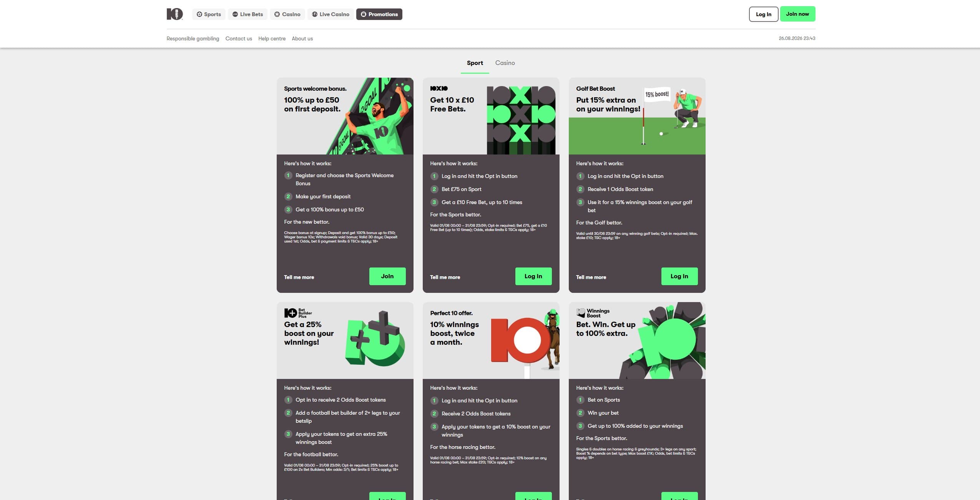Open Sports in the top navigation
Viewport: 980px width, 500px height.
point(209,14)
